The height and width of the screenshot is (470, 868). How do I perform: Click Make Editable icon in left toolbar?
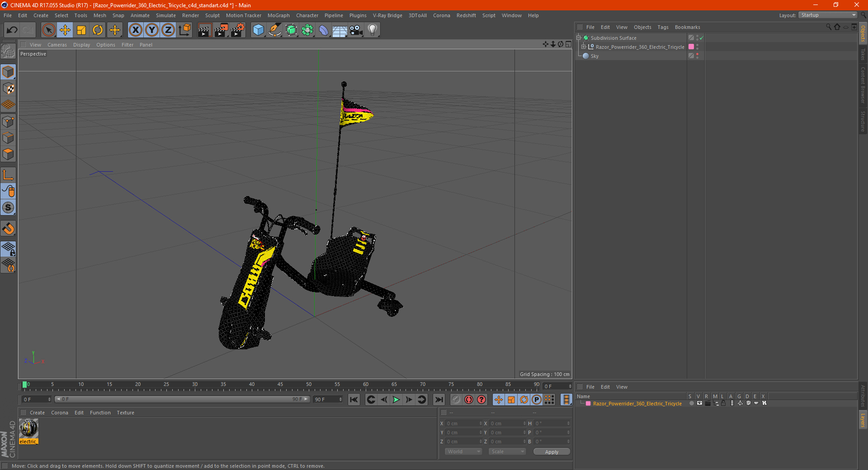[x=8, y=52]
